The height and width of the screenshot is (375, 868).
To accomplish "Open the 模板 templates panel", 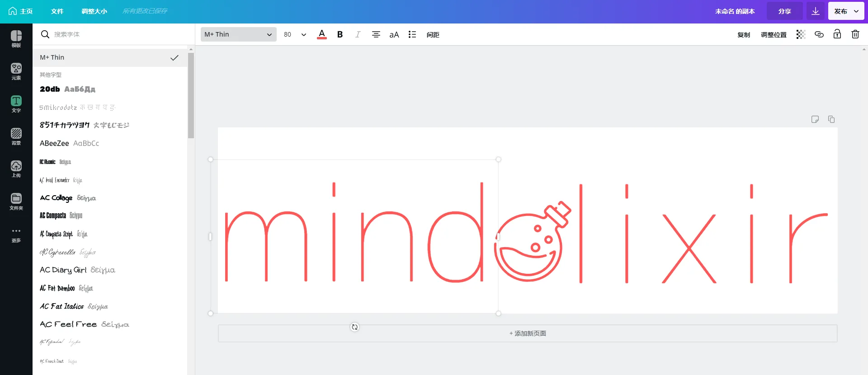I will (x=16, y=39).
